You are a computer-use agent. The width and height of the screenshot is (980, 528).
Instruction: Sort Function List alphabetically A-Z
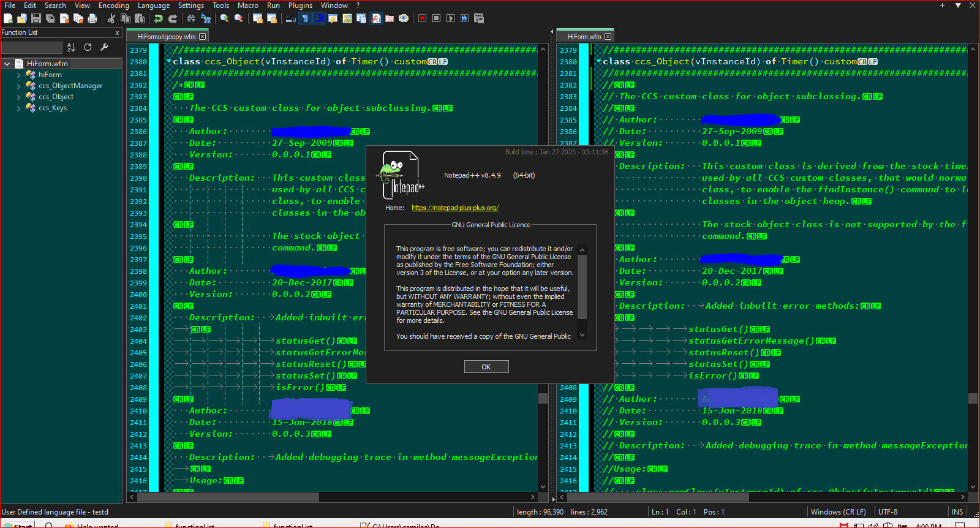[x=71, y=47]
